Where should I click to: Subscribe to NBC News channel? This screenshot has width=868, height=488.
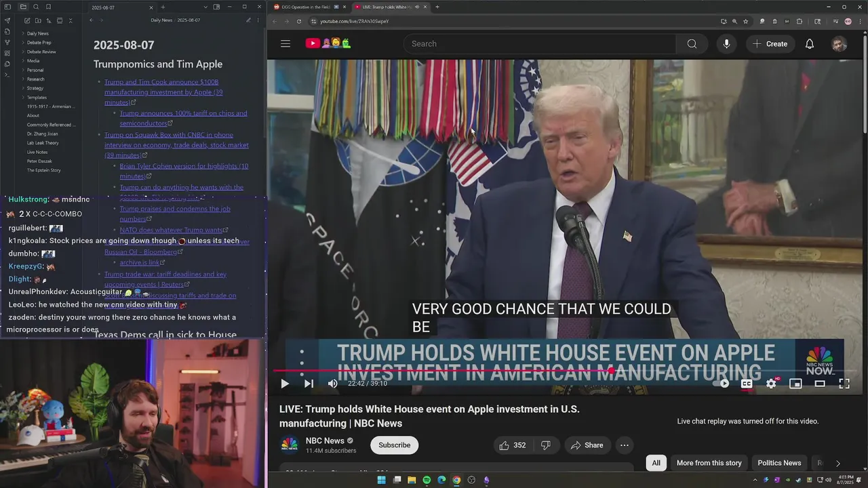coord(394,445)
